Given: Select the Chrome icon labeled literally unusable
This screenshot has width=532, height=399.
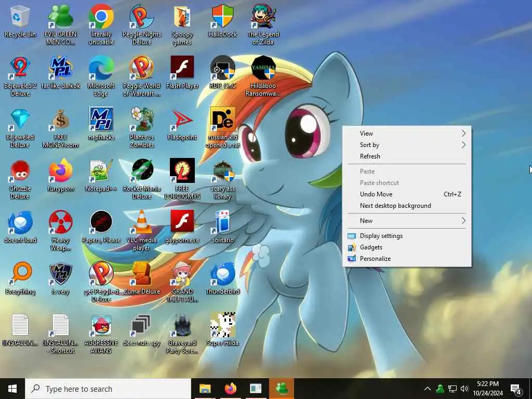Looking at the screenshot, I should 101,24.
